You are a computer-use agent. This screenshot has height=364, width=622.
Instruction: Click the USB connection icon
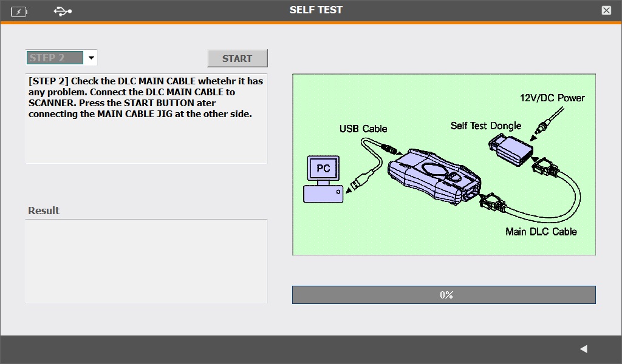click(63, 11)
